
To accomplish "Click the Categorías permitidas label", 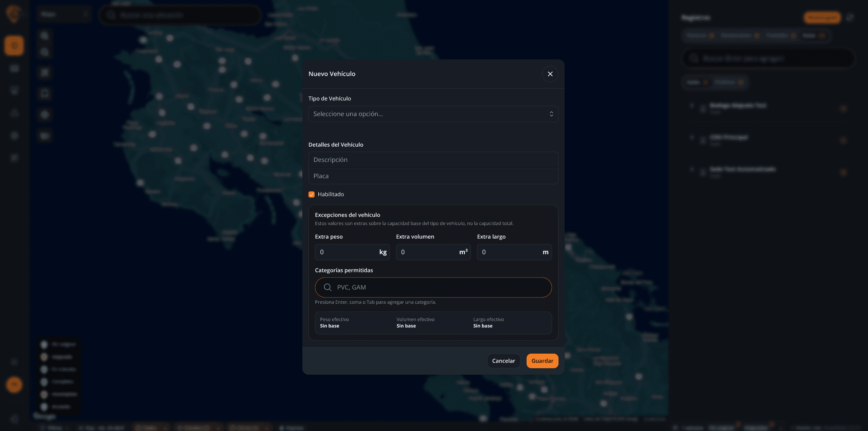I will click(344, 270).
